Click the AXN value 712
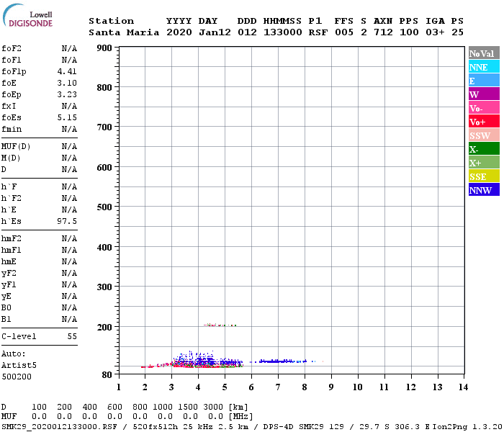Screen dimensions: 504x432 [383, 32]
